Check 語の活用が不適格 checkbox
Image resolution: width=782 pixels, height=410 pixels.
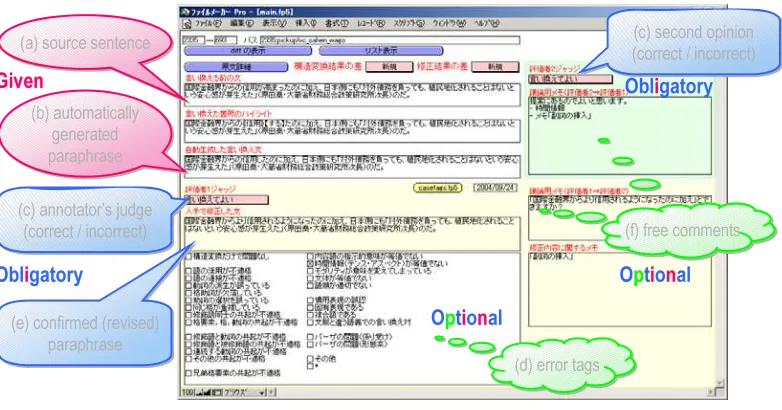click(189, 271)
